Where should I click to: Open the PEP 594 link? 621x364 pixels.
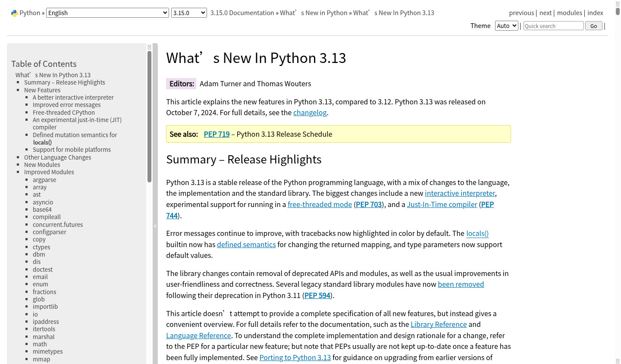pyautogui.click(x=317, y=295)
